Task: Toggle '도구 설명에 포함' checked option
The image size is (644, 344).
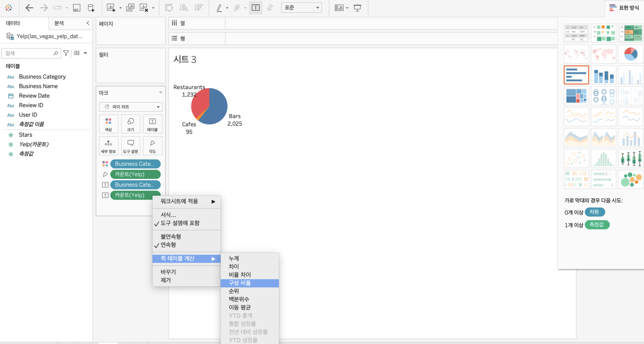Action: click(180, 223)
